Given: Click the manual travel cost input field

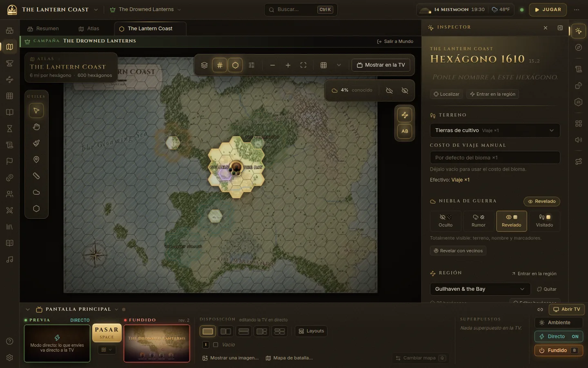Looking at the screenshot, I should [495, 157].
